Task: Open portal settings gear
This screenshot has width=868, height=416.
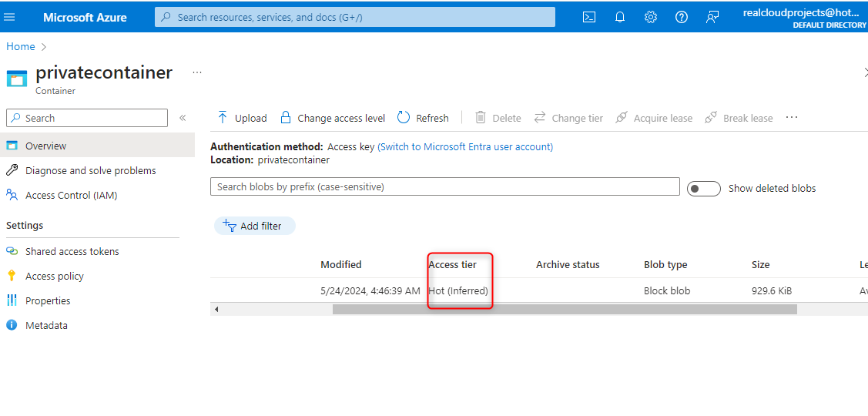Action: coord(651,17)
